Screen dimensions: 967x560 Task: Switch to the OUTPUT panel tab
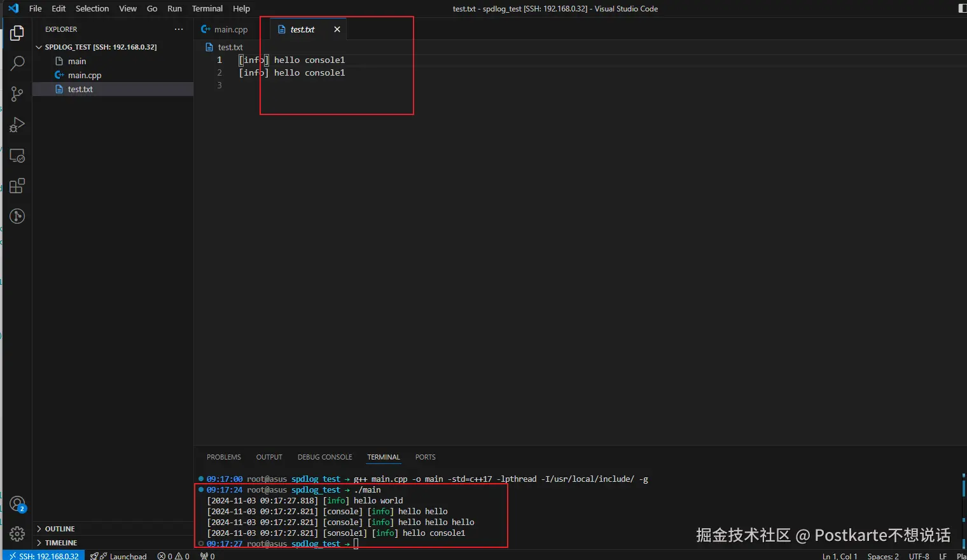[269, 457]
